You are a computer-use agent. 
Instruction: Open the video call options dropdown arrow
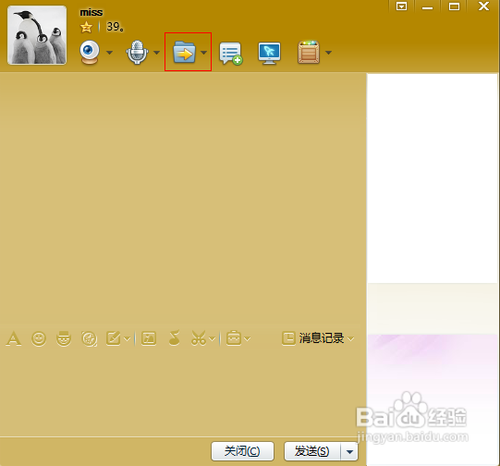click(109, 52)
